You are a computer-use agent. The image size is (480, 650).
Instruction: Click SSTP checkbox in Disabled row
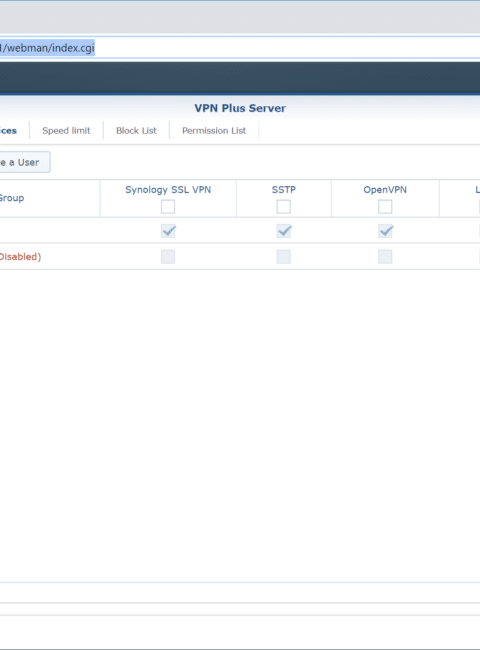(x=284, y=257)
